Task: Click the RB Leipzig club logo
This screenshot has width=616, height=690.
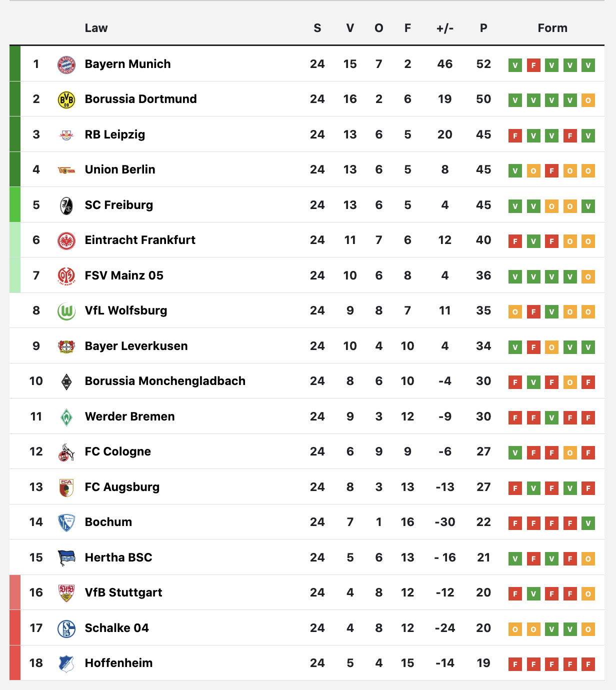Action: [x=66, y=135]
